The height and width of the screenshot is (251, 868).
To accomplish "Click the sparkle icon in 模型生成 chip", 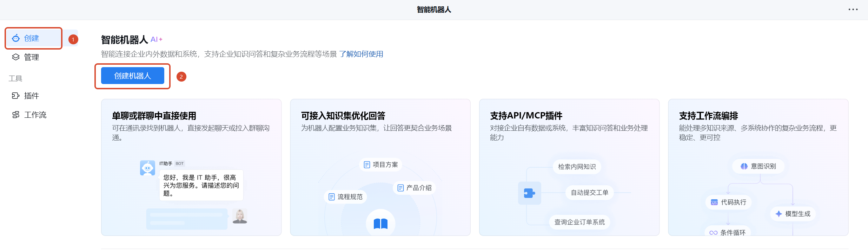I will [x=778, y=214].
